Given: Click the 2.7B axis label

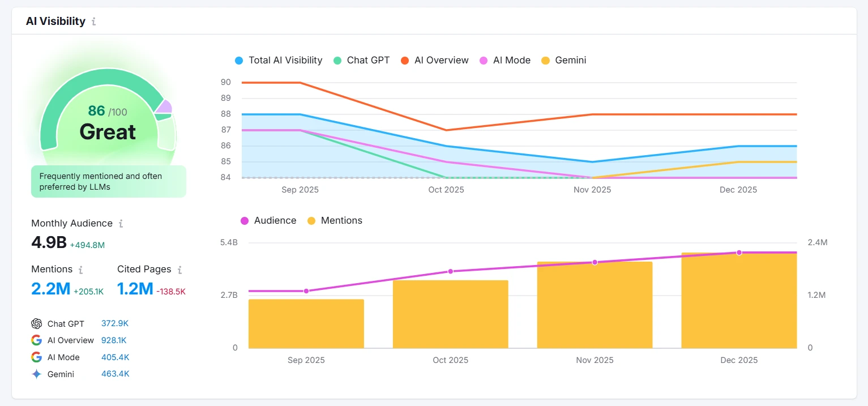Looking at the screenshot, I should pyautogui.click(x=229, y=295).
